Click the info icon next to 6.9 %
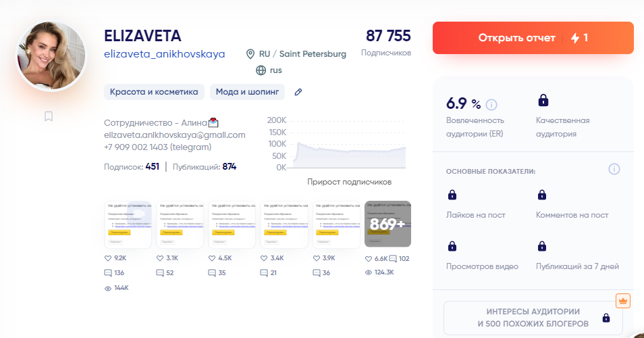644x338 pixels. click(491, 104)
